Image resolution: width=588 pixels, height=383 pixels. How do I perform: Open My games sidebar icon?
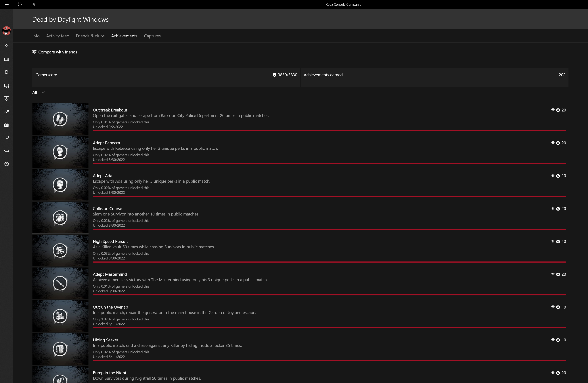[7, 59]
